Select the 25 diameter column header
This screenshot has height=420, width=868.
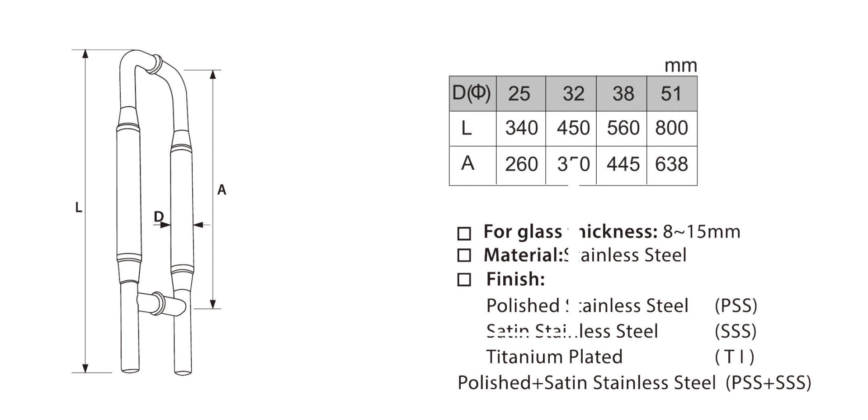(521, 94)
